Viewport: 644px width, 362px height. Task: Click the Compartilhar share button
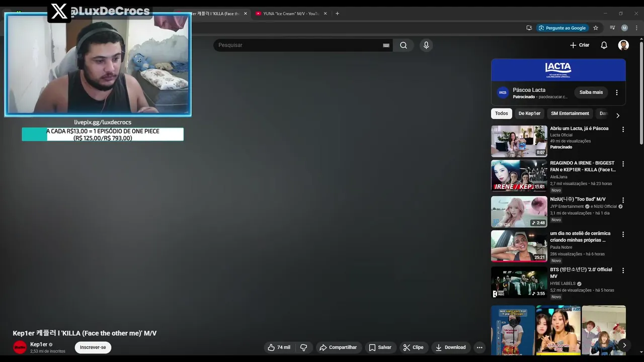pos(339,347)
